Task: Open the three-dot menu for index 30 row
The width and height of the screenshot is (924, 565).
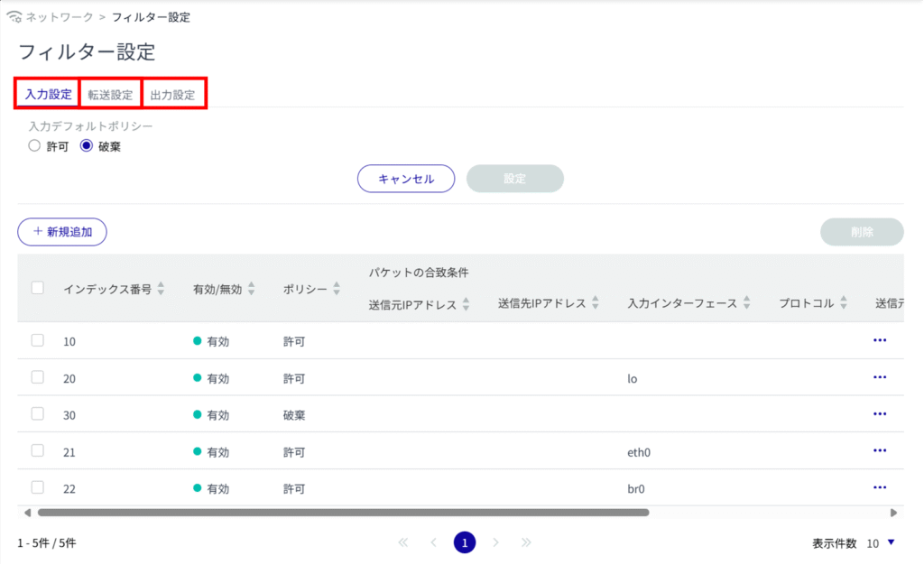Action: [880, 414]
